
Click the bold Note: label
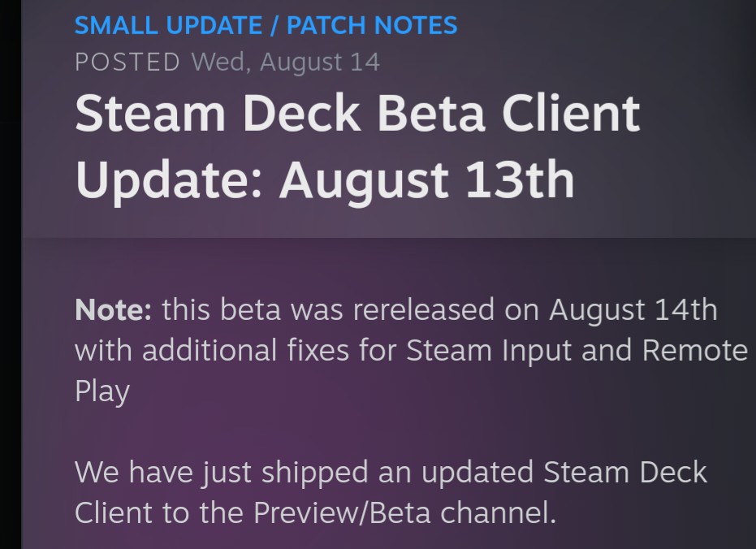(113, 309)
